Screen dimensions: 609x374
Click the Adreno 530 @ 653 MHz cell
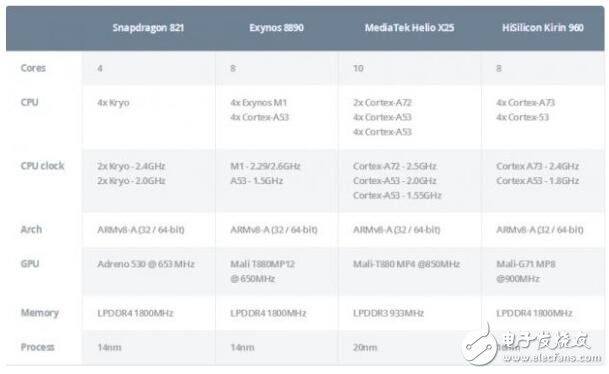click(146, 264)
